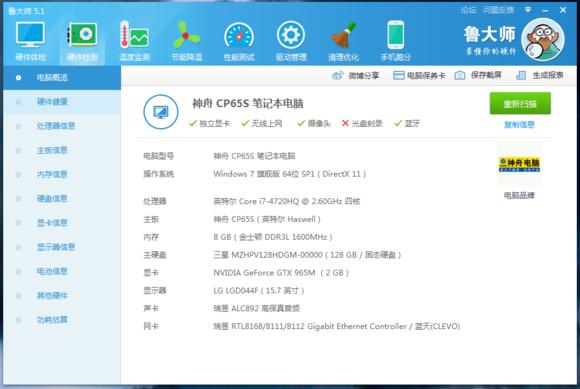Screen dimensions: 580x389
Task: Click the 电脑型号 row label
Action: pos(158,156)
